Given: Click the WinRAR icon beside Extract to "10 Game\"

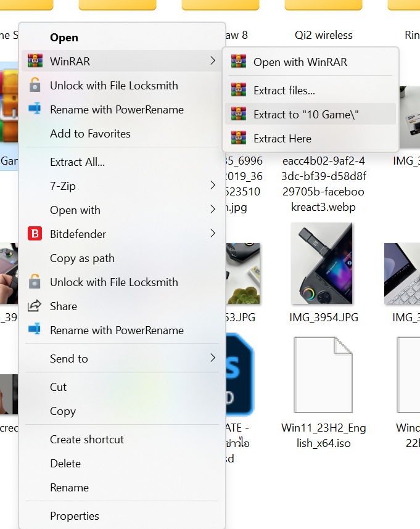Looking at the screenshot, I should click(239, 114).
